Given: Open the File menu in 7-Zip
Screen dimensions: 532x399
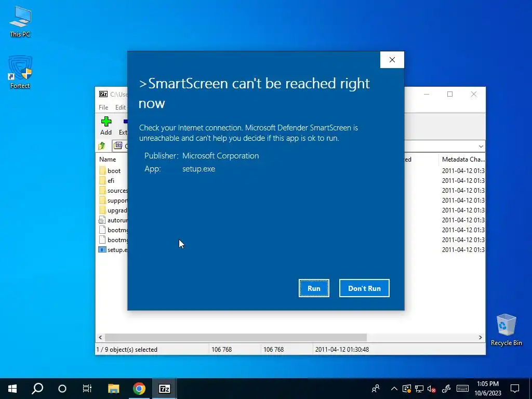Looking at the screenshot, I should pyautogui.click(x=103, y=107).
